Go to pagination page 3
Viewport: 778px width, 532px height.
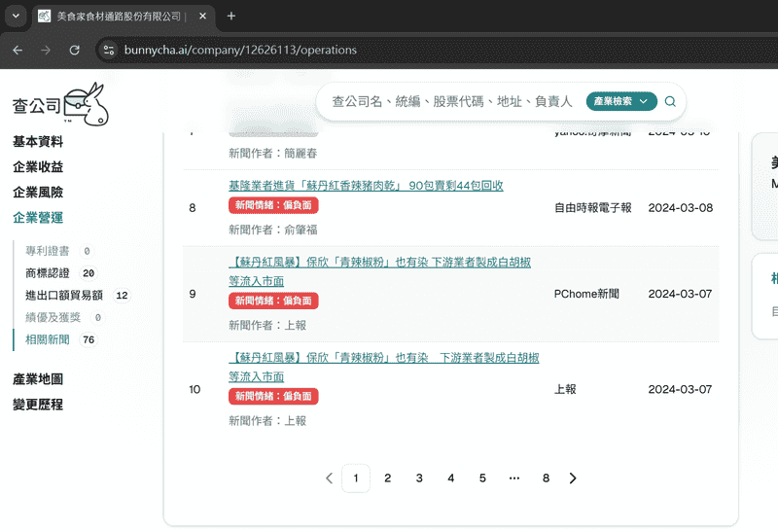click(x=419, y=479)
